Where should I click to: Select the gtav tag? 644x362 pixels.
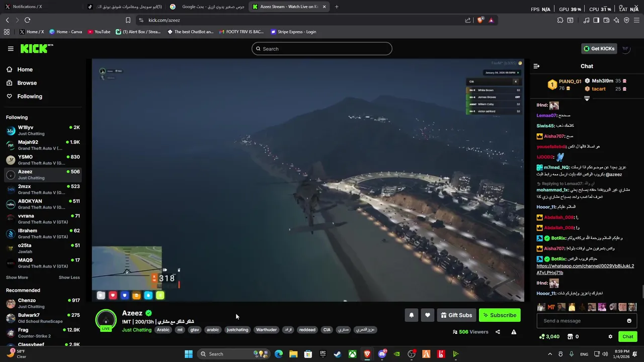(195, 330)
